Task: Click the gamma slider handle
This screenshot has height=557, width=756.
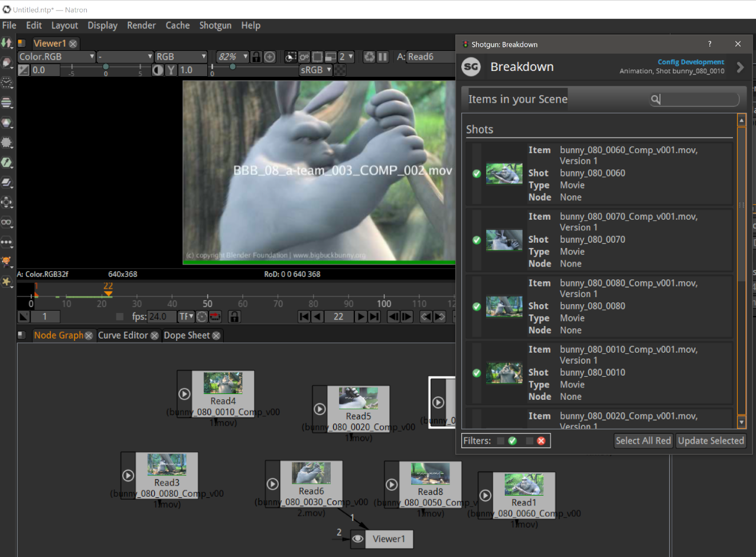Action: [x=233, y=67]
